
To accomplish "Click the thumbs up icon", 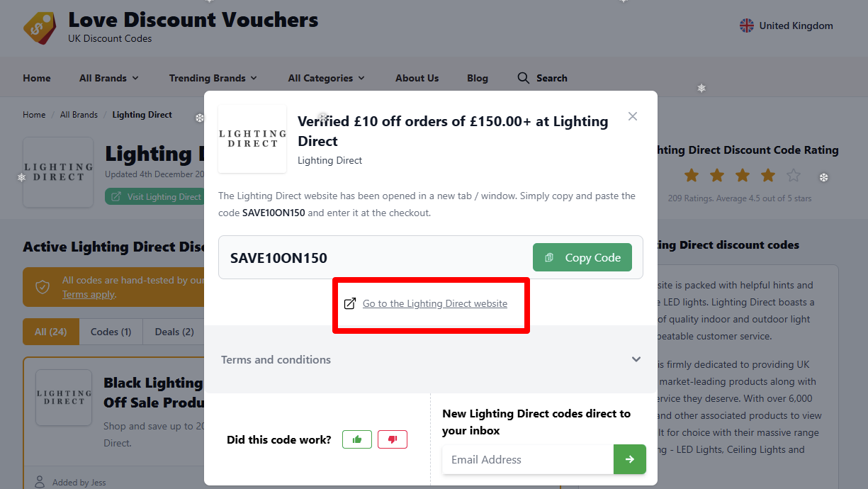I will tap(357, 439).
